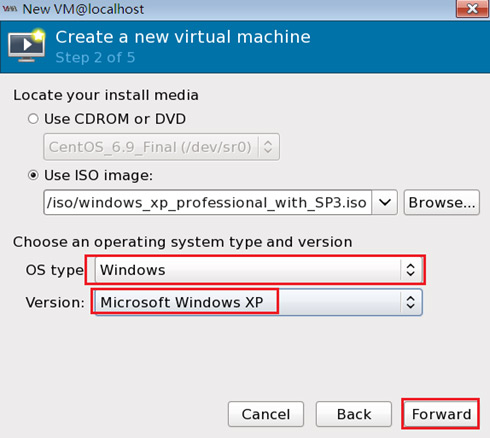Close the New VM@localhost window
Viewport: 490px width, 438px height.
point(472,8)
